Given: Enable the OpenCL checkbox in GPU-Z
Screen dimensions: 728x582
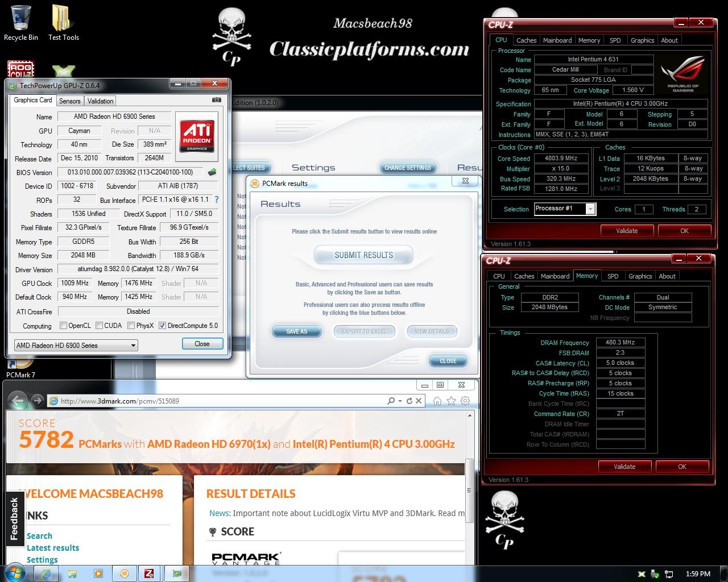Looking at the screenshot, I should [x=64, y=326].
